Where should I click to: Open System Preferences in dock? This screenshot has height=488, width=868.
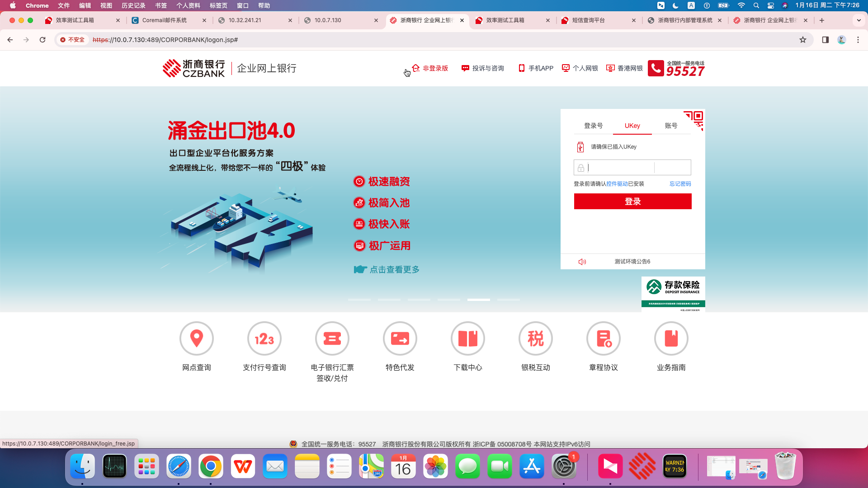564,466
